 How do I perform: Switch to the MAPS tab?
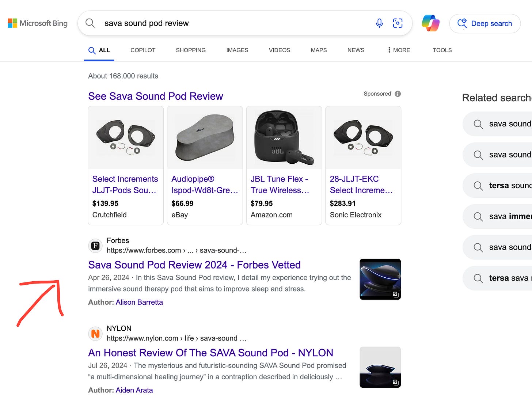pos(319,50)
